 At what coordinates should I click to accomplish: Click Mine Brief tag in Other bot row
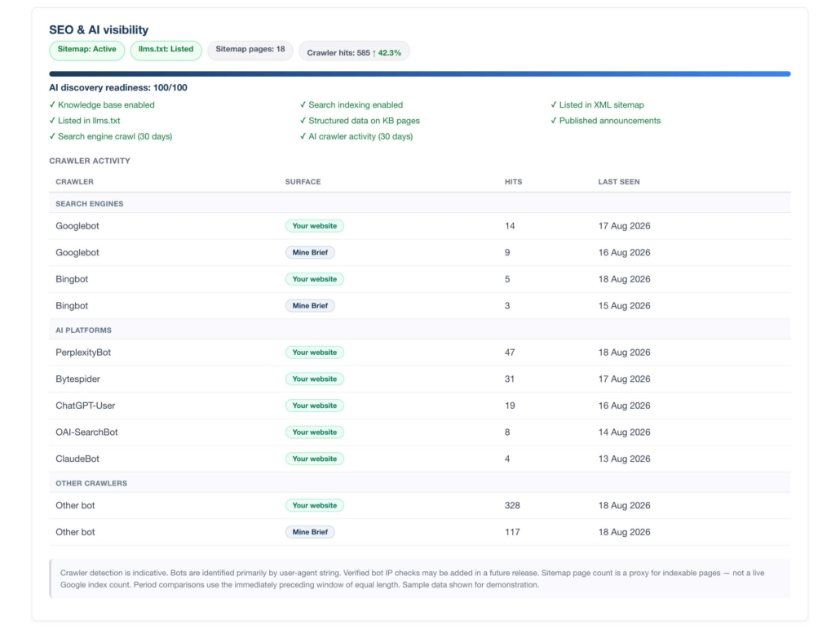pyautogui.click(x=310, y=532)
